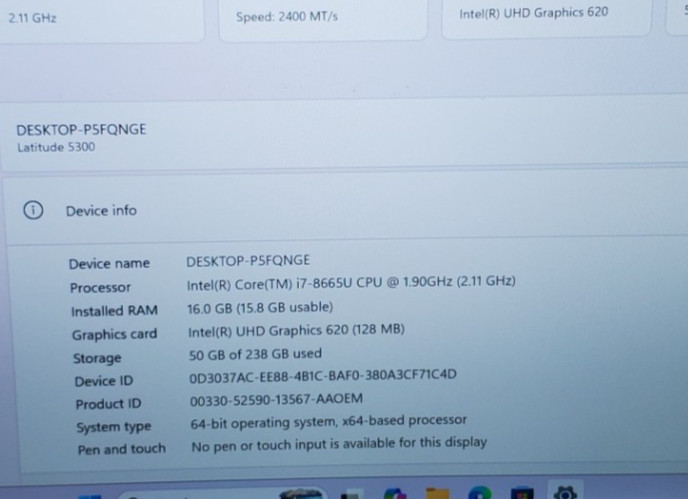Click the Device ID label
This screenshot has height=499, width=688.
(x=104, y=381)
